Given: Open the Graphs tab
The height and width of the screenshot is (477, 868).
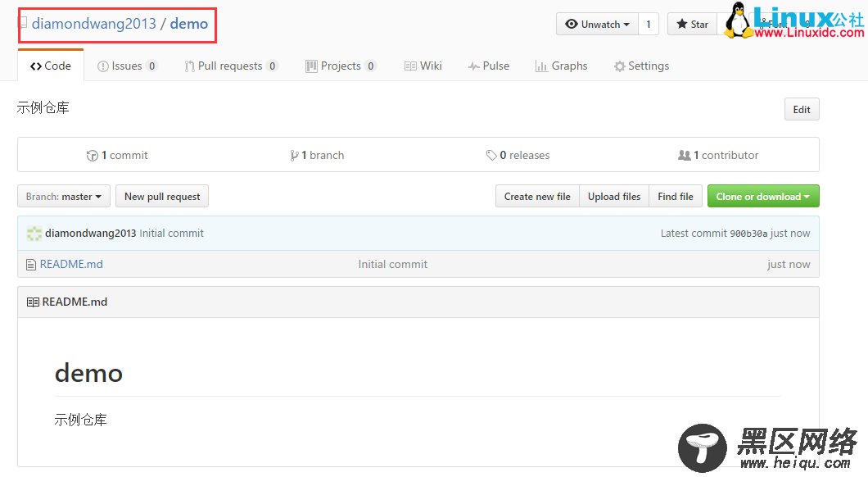Looking at the screenshot, I should (x=561, y=66).
